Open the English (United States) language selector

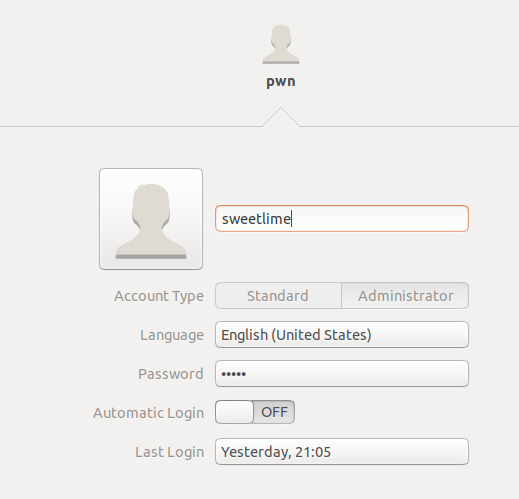coord(342,335)
